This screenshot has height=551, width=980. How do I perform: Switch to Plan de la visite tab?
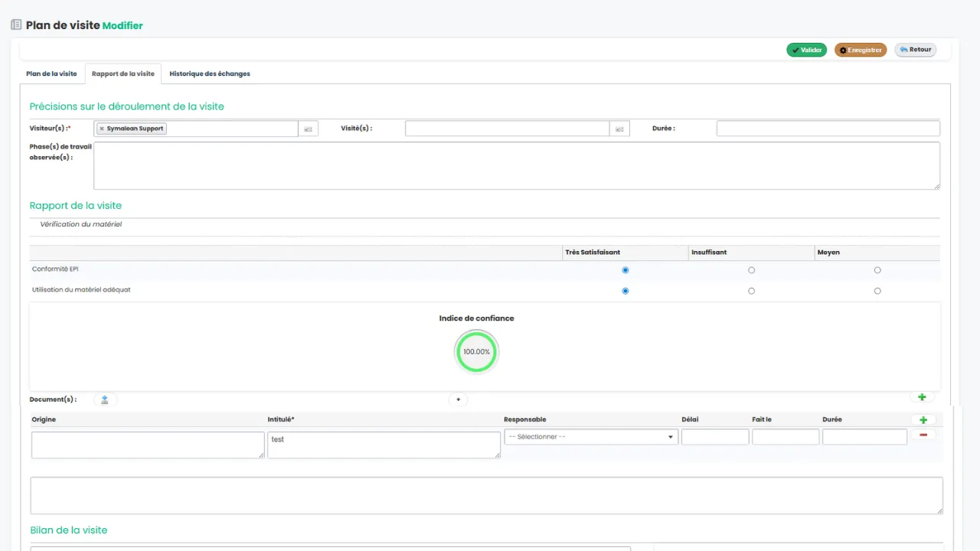click(52, 73)
